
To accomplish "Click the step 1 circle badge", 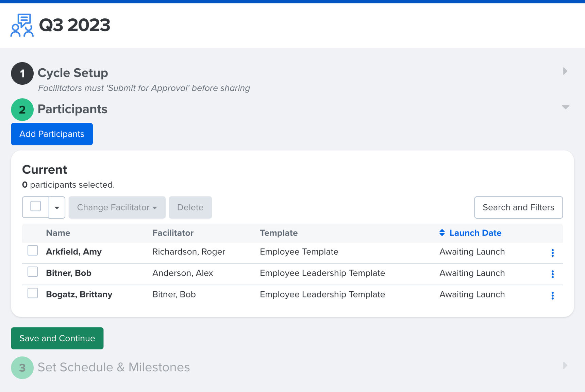I will click(22, 73).
